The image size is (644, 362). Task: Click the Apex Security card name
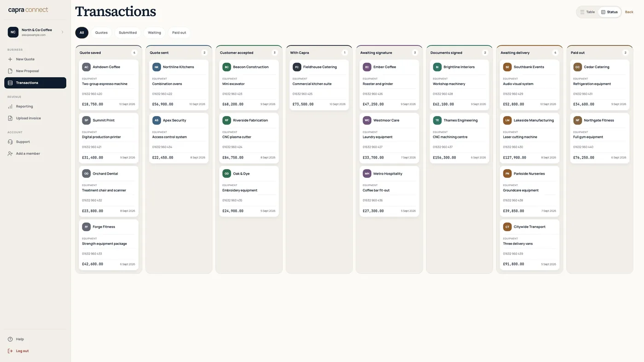click(x=174, y=120)
